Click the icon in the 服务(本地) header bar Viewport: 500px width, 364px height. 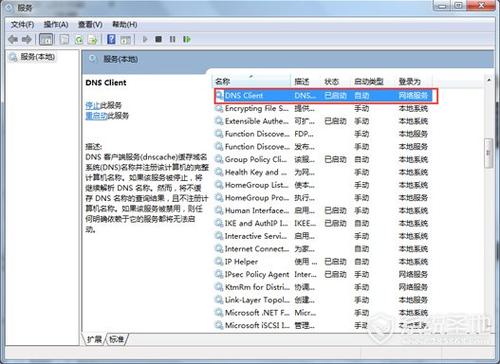[93, 59]
